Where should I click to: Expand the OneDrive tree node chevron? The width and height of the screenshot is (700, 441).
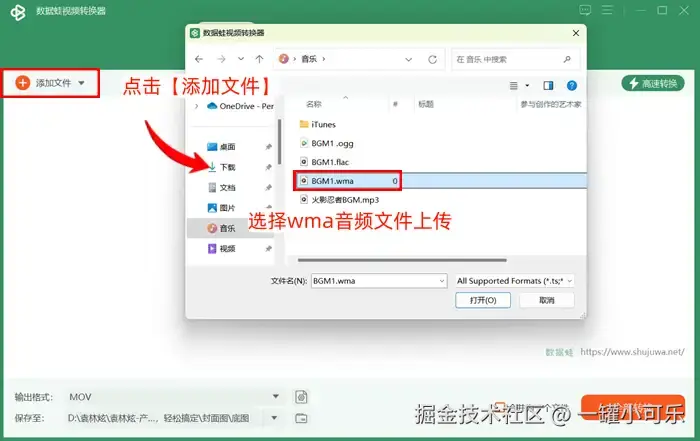196,106
